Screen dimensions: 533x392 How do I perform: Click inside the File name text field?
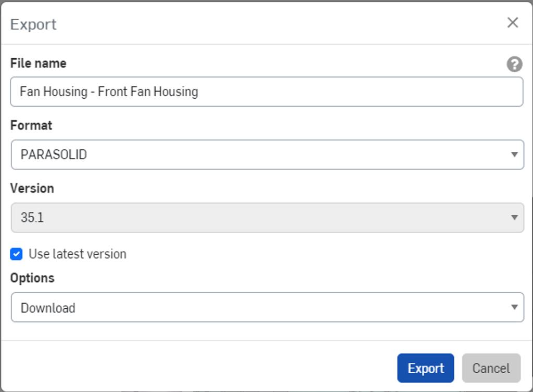coord(266,92)
